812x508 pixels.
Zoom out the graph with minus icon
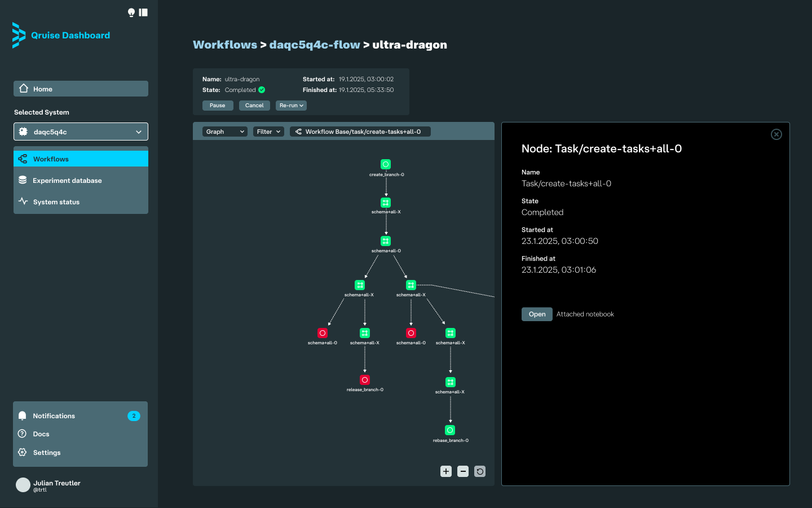pyautogui.click(x=463, y=471)
